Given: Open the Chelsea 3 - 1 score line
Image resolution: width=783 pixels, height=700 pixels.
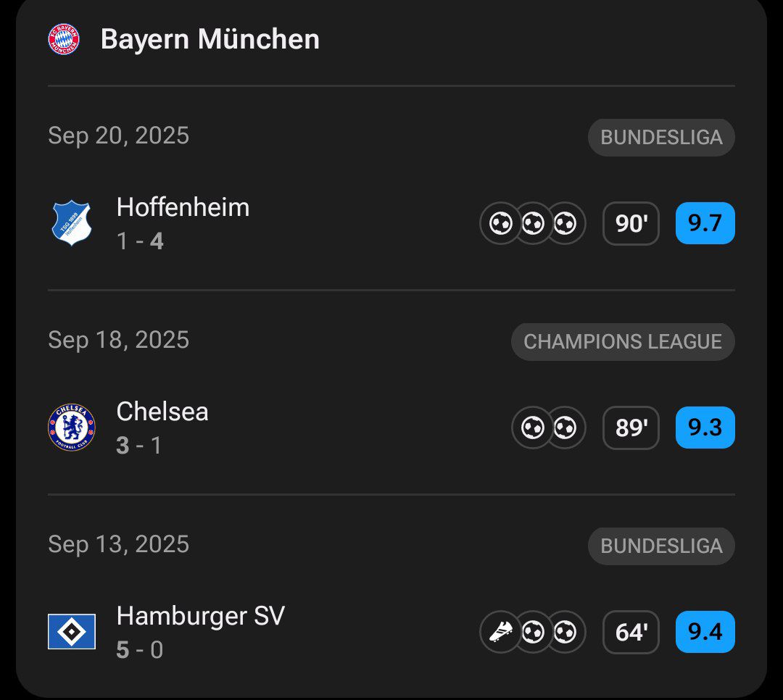Looking at the screenshot, I should (140, 445).
